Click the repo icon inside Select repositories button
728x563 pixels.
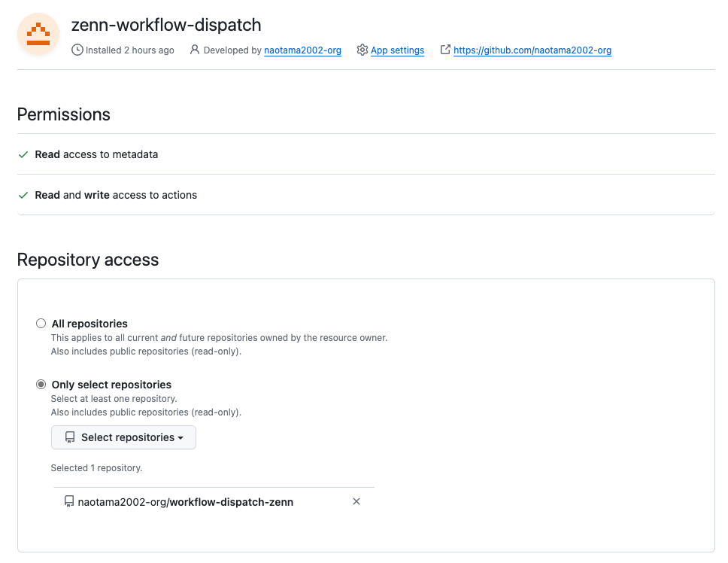pos(70,437)
